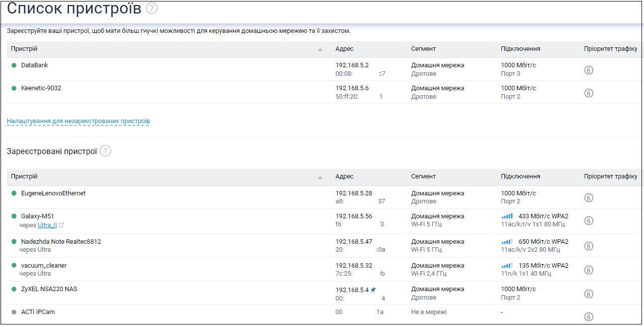Click priority icon for vacuum_cleaner
Screen dimensions: 644x327
589,270
